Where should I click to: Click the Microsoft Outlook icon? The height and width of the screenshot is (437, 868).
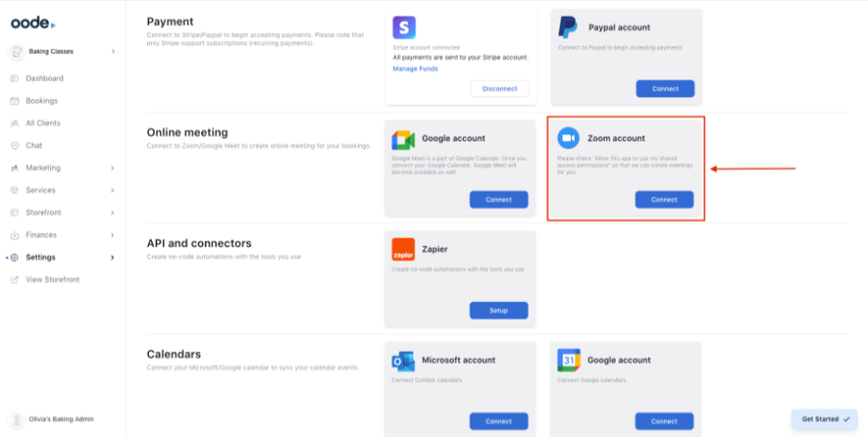coord(404,361)
